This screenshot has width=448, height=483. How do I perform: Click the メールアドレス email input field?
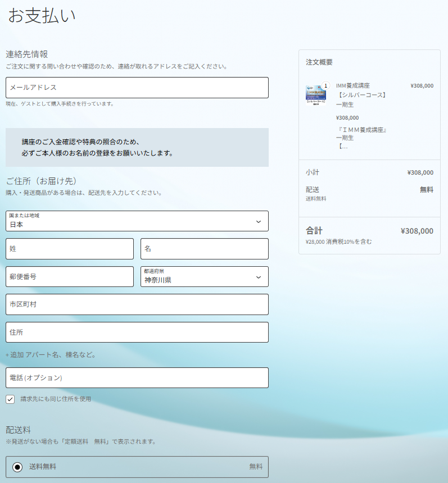point(137,88)
